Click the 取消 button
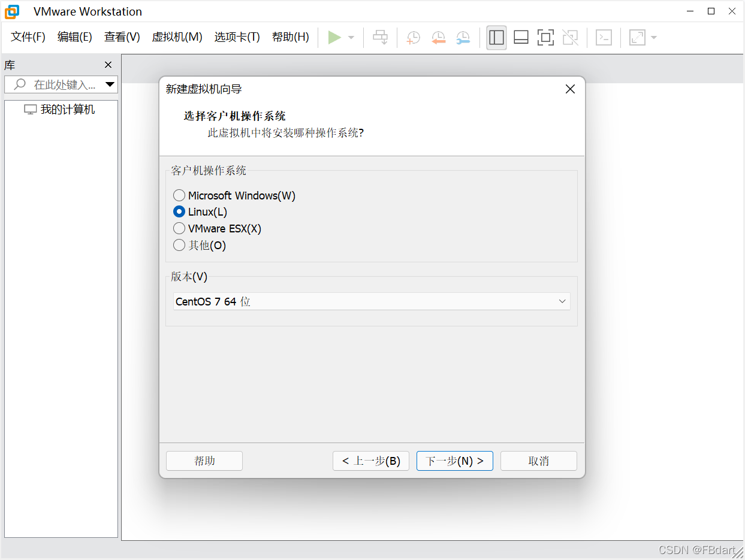This screenshot has height=560, width=745. 539,461
